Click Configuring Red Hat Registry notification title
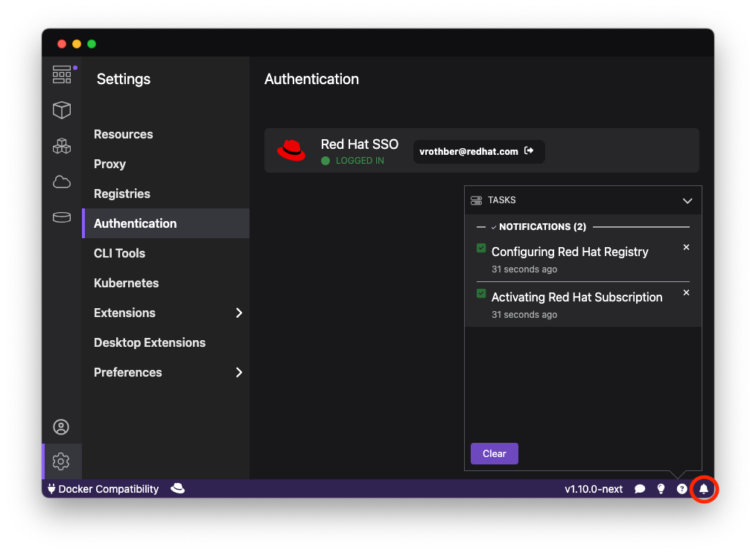 point(570,252)
